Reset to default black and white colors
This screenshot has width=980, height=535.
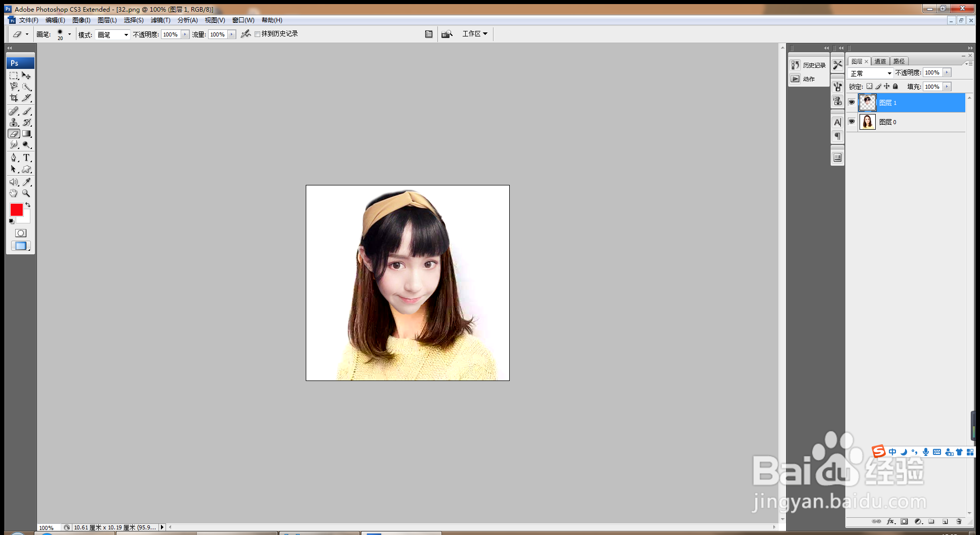tap(12, 221)
